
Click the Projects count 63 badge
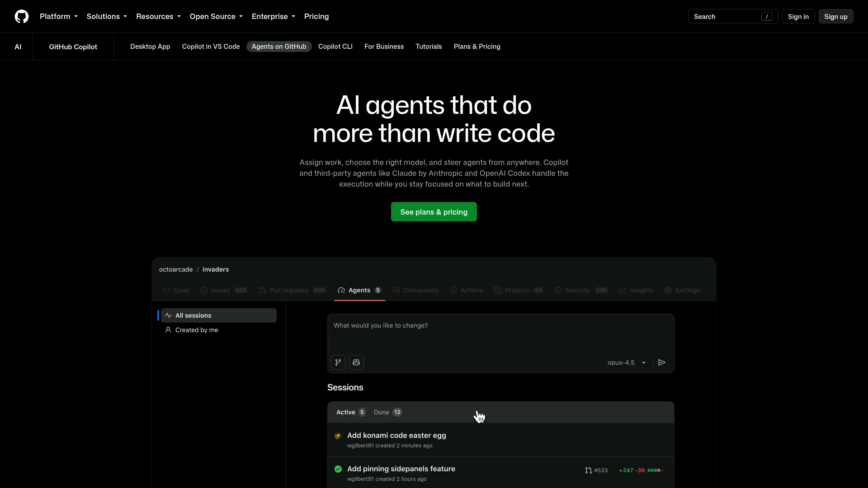[x=538, y=290]
